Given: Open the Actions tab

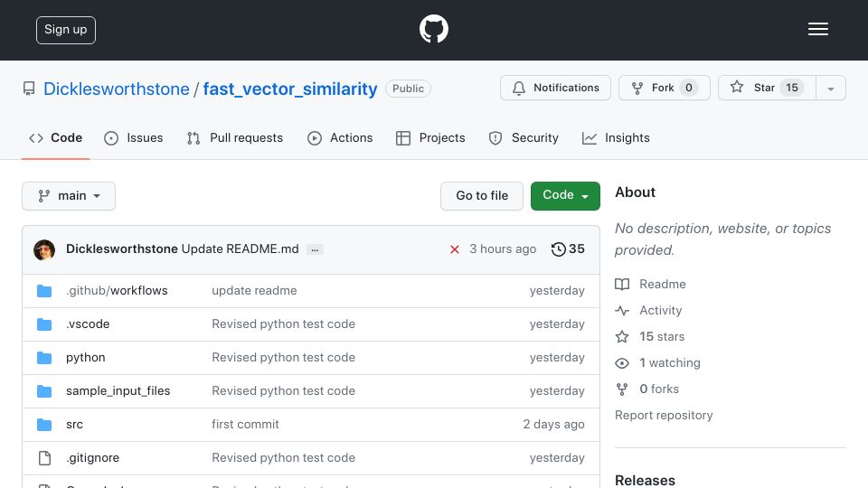Looking at the screenshot, I should point(340,137).
